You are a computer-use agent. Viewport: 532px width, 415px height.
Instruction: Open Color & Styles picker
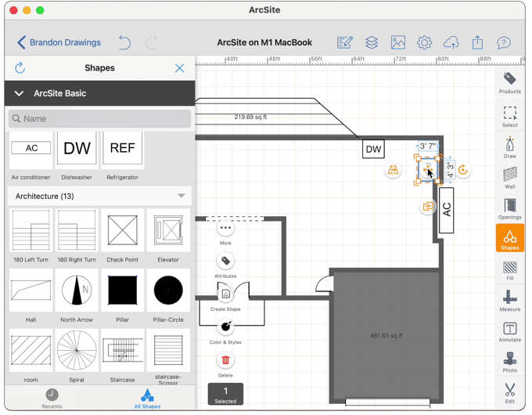click(225, 327)
